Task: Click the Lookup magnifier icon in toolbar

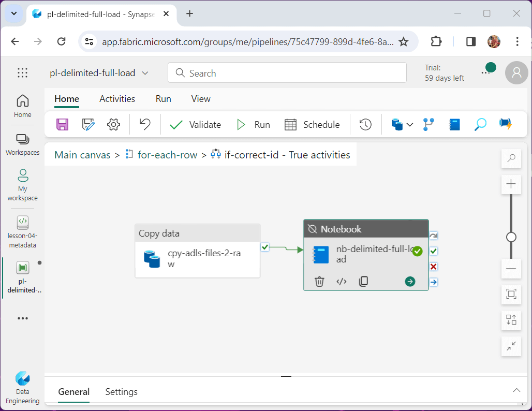Action: (x=480, y=125)
